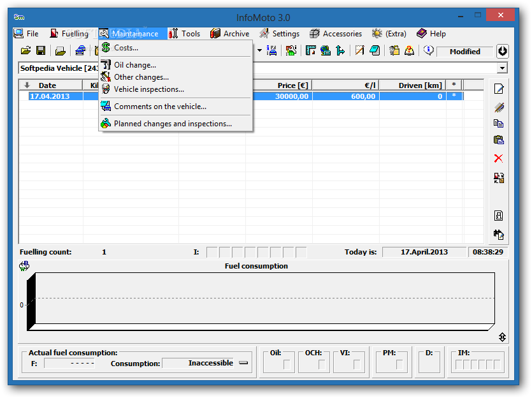Click the notepad with pencil toolbar icon
Image resolution: width=532 pixels, height=398 pixels.
(359, 50)
